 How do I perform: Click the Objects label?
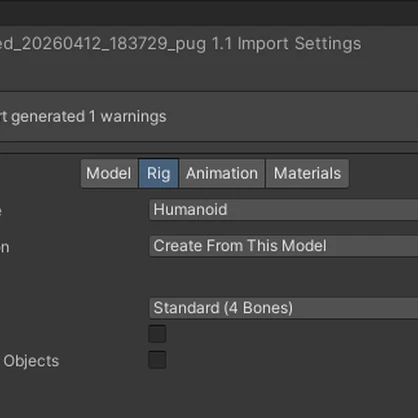31,361
